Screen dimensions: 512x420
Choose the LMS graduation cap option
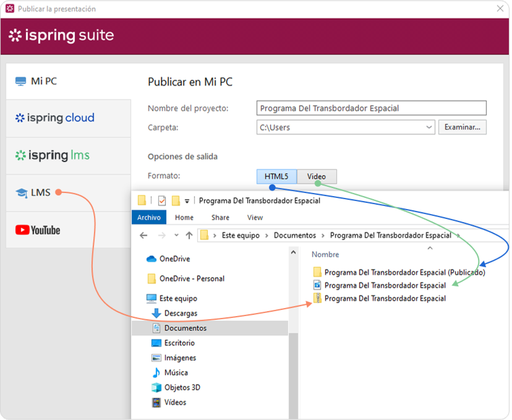(33, 193)
